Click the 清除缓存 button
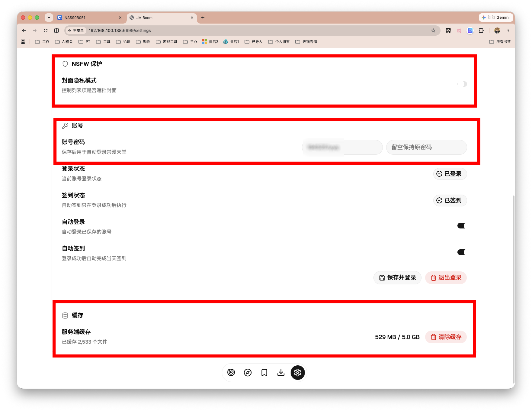 [446, 337]
